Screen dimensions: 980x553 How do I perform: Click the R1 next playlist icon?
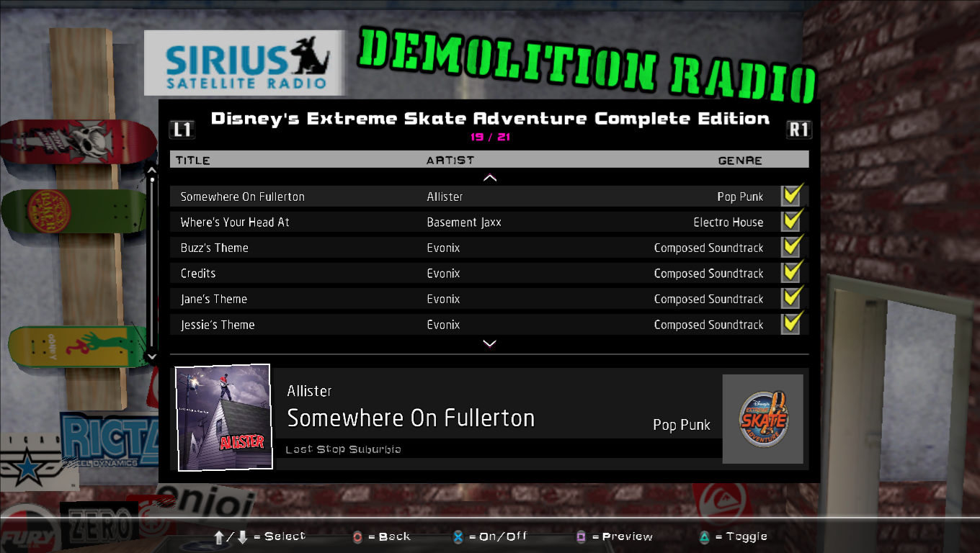click(799, 130)
